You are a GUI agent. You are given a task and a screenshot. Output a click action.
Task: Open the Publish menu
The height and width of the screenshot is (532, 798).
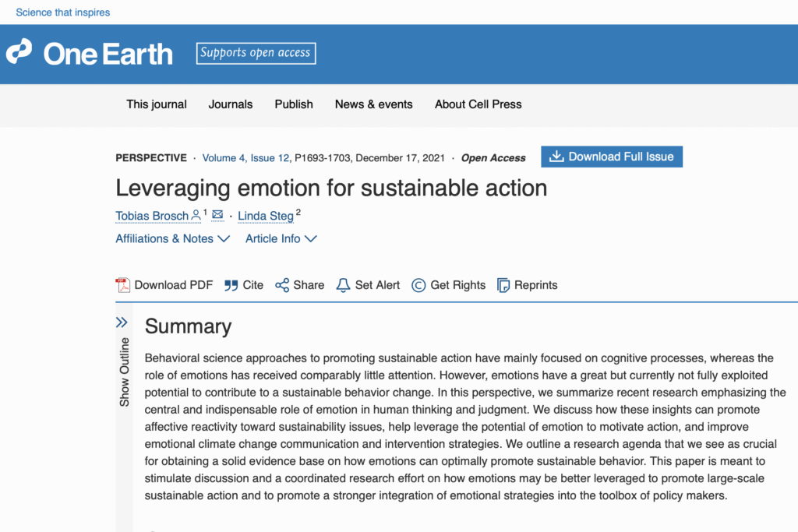(294, 104)
